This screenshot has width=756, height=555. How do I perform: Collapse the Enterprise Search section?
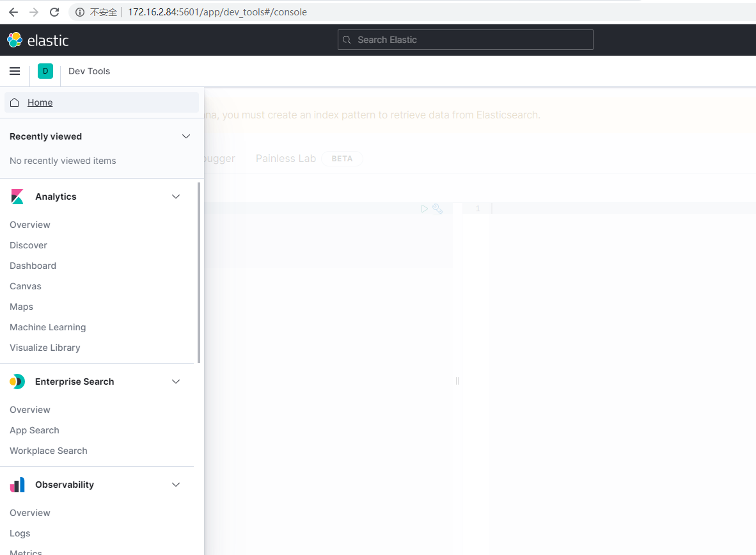176,382
